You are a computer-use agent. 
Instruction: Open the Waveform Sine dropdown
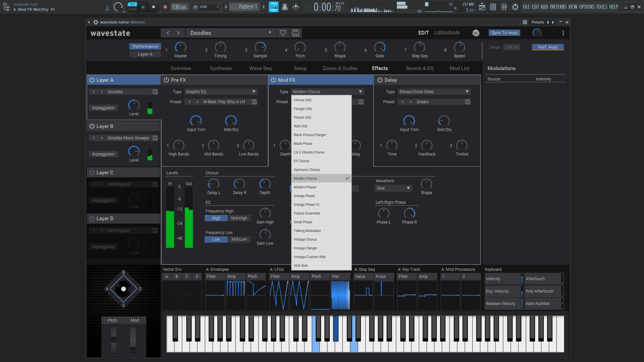[x=393, y=188]
